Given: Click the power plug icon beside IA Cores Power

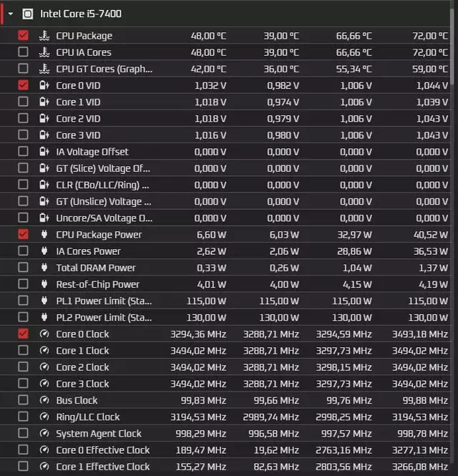Looking at the screenshot, I should (44, 251).
